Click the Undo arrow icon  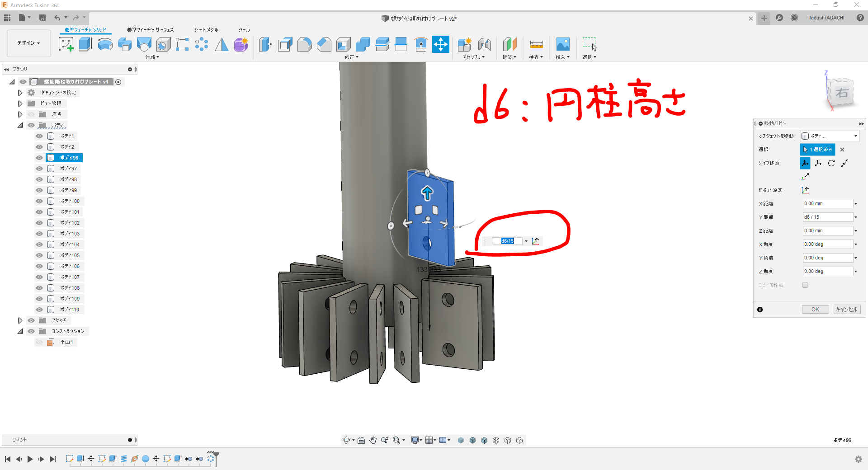[x=57, y=18]
